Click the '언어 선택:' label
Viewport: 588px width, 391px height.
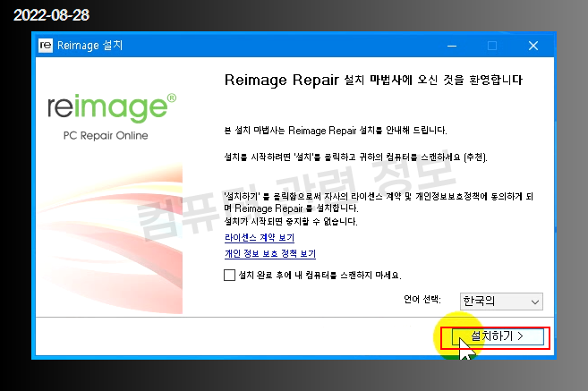tap(422, 299)
